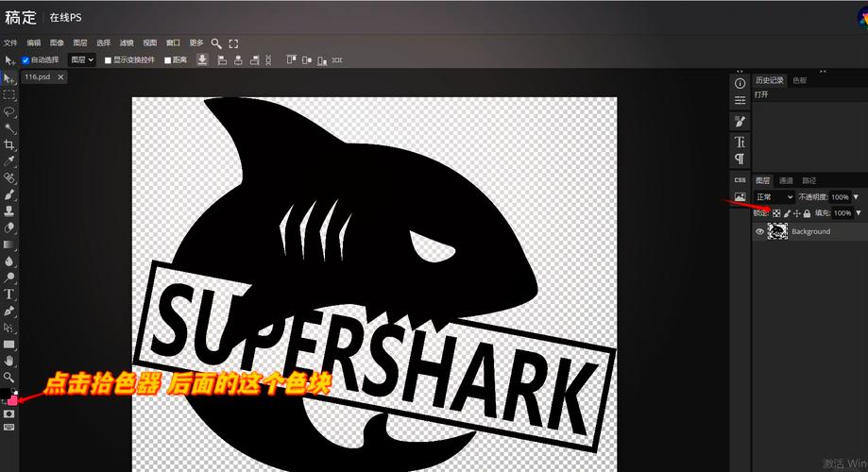Close the 116.psd document tab
This screenshot has height=472, width=868.
pyautogui.click(x=60, y=76)
